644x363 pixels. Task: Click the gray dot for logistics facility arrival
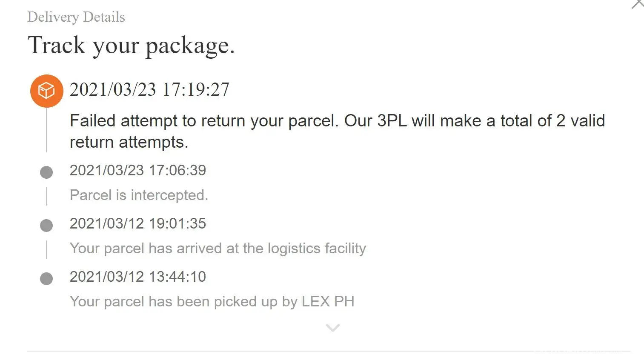46,226
